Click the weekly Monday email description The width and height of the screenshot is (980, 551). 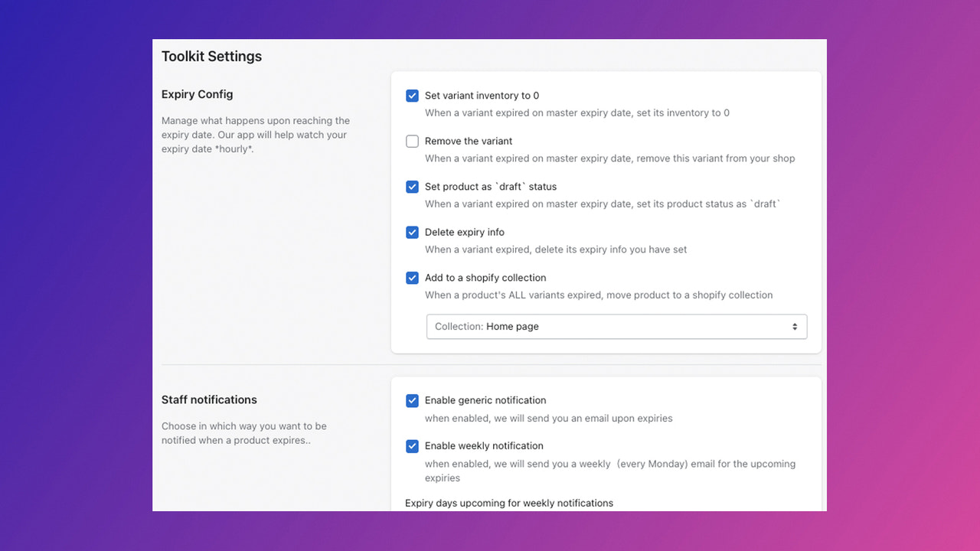pos(610,470)
